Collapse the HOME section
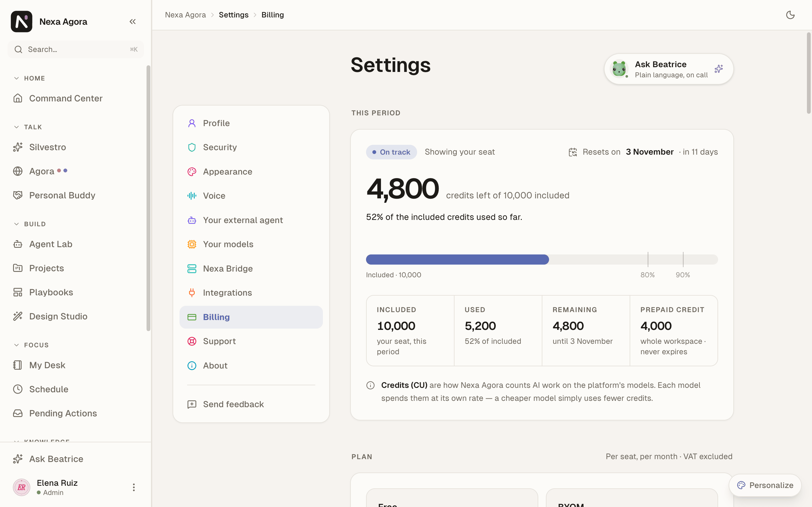 click(x=16, y=78)
